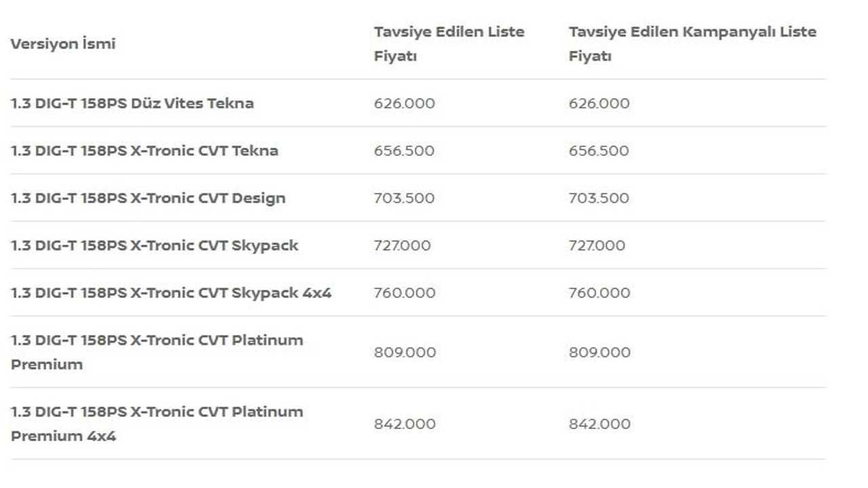Select the 842.000 campaign price value
Screen dimensions: 868x488
click(599, 424)
